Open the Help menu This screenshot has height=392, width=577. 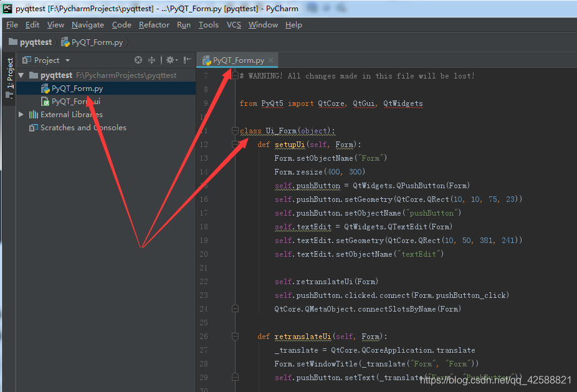click(x=293, y=25)
